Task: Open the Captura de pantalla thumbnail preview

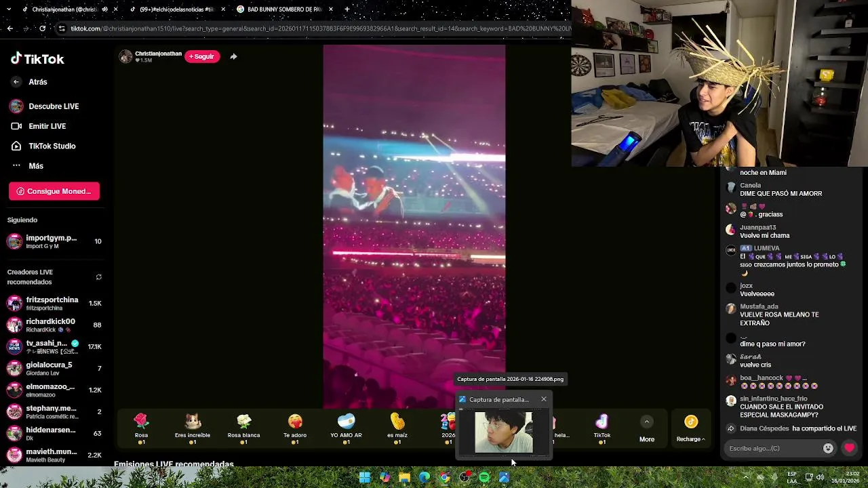Action: pyautogui.click(x=504, y=432)
